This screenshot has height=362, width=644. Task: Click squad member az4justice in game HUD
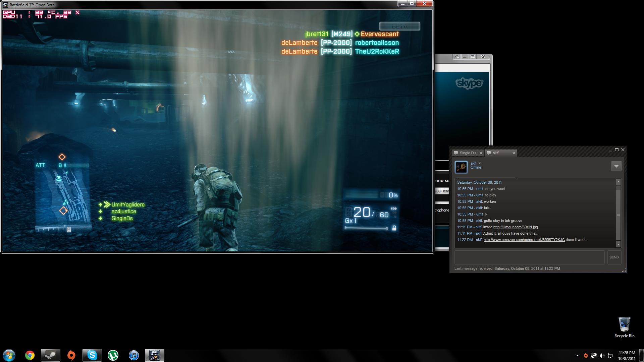[124, 212]
